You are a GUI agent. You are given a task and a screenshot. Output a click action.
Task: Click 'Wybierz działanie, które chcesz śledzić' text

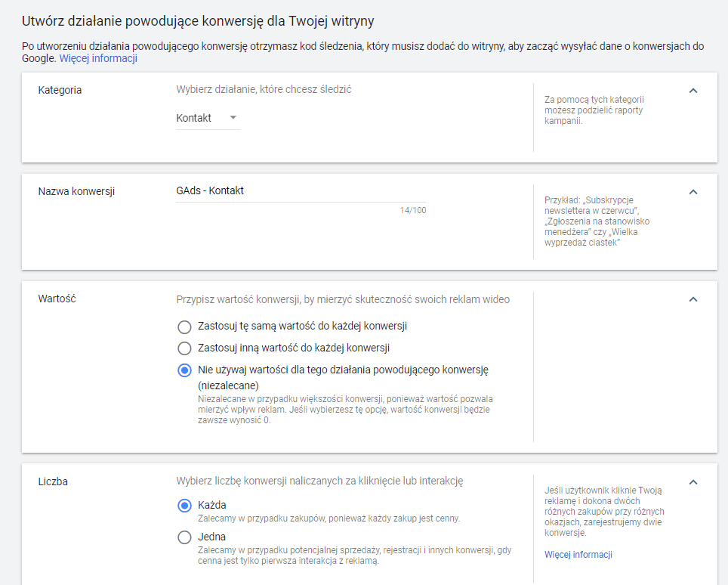pyautogui.click(x=264, y=89)
